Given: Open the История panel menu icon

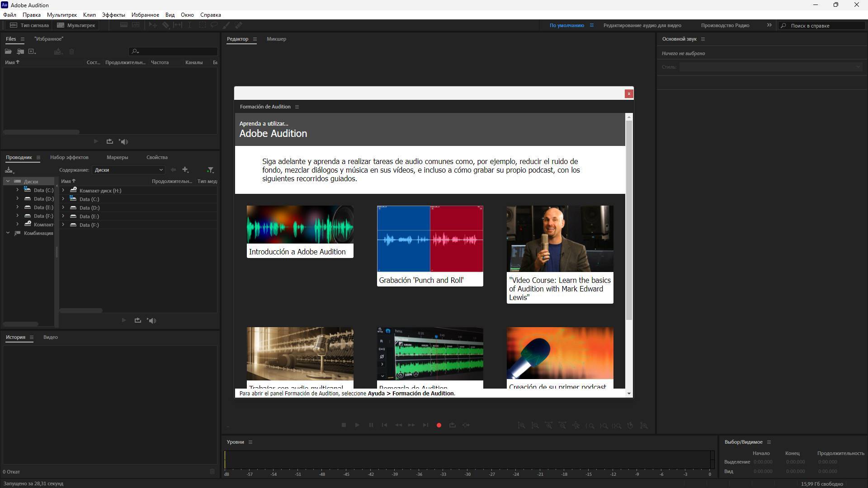Looking at the screenshot, I should coord(32,337).
